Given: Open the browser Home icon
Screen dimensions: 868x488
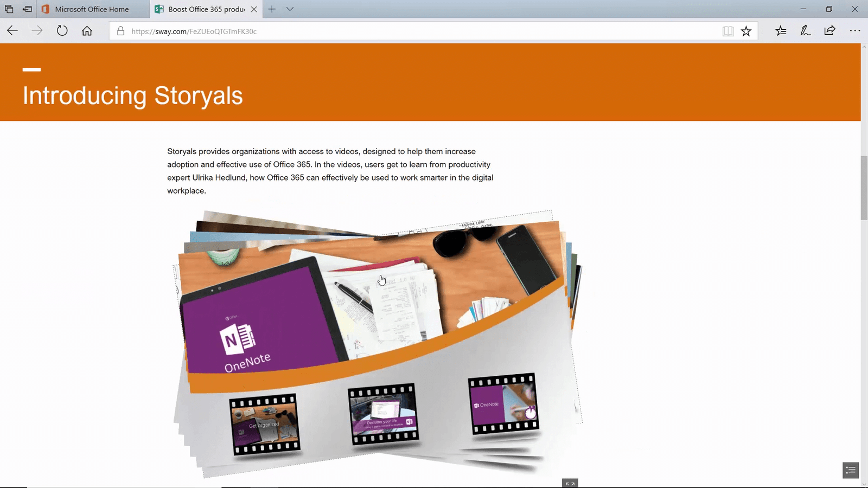Looking at the screenshot, I should click(x=87, y=30).
